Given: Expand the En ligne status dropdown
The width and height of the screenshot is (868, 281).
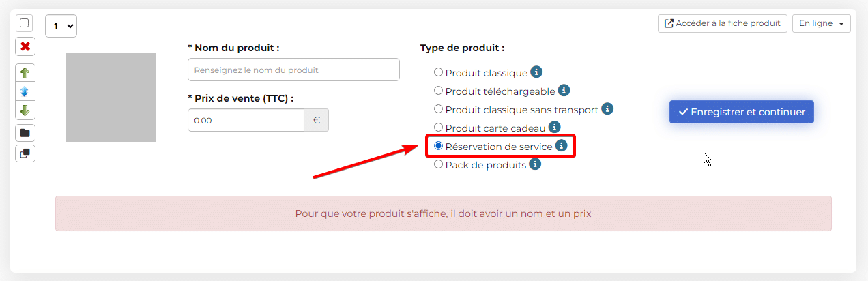Looking at the screenshot, I should [x=822, y=23].
